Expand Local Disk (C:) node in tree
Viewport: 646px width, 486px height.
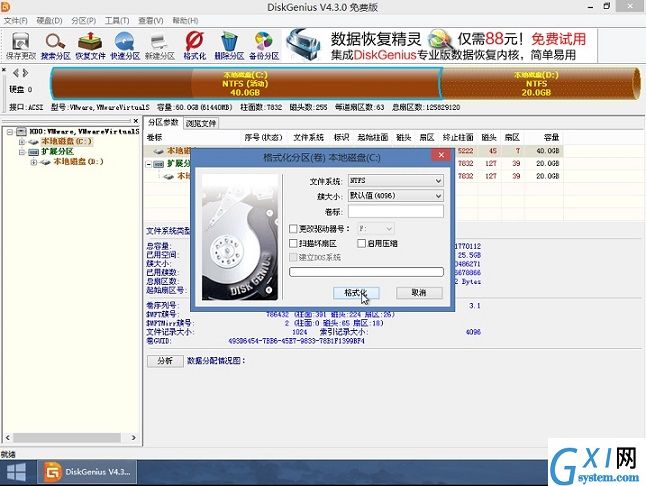click(x=22, y=142)
